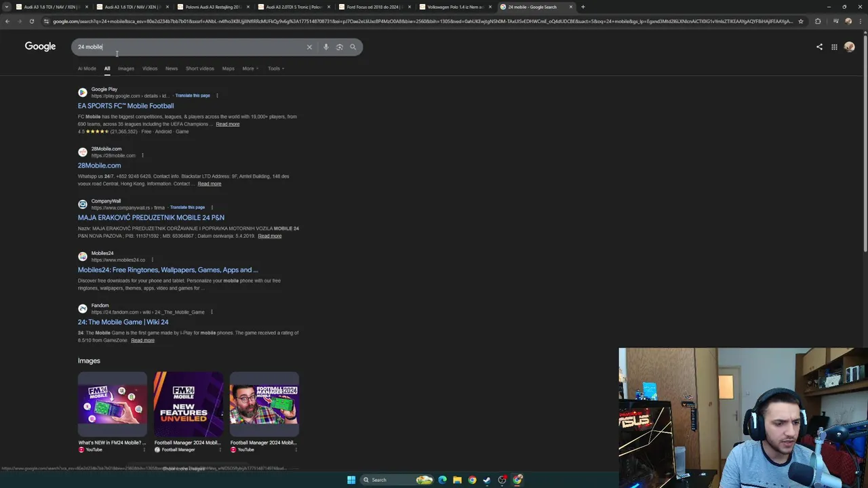Read more of the Fandom snippet
868x488 pixels.
(142, 340)
